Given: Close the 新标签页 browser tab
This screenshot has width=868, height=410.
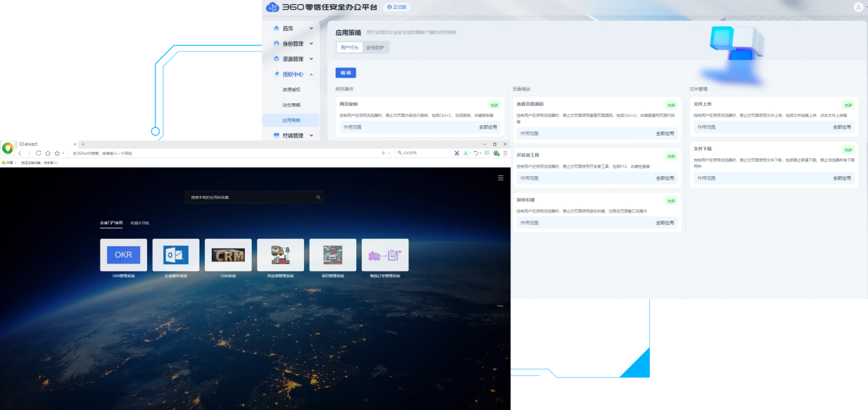Looking at the screenshot, I should pyautogui.click(x=75, y=144).
